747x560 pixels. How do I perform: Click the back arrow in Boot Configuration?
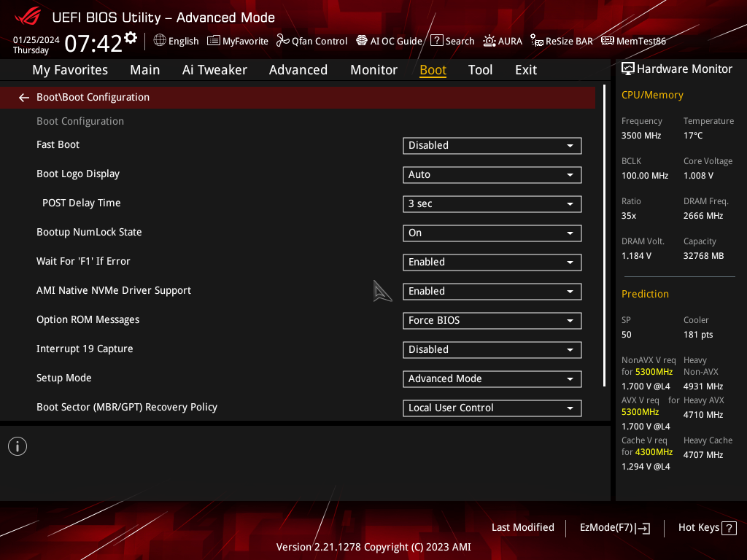[24, 97]
